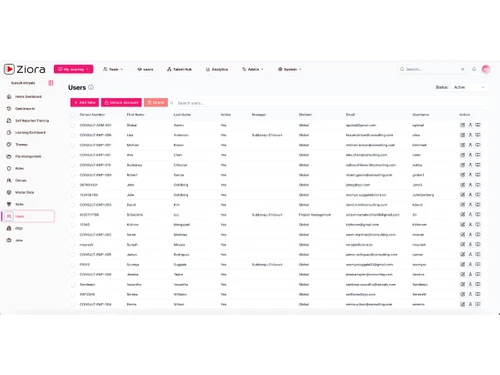The image size is (500, 375).
Task: Tick the checkbox for Robert Garcia's row
Action: [73, 175]
